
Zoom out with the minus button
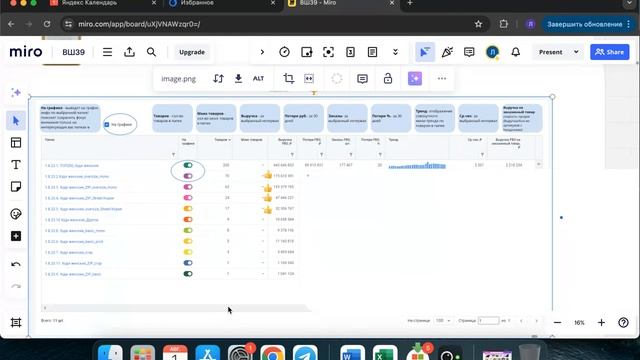pyautogui.click(x=557, y=322)
